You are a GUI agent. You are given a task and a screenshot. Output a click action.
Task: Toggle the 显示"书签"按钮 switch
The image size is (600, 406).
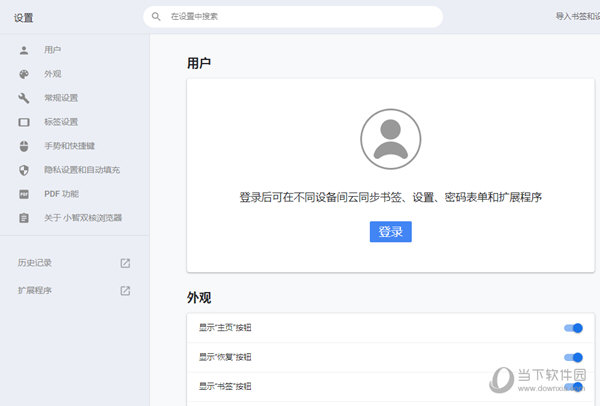(x=573, y=386)
